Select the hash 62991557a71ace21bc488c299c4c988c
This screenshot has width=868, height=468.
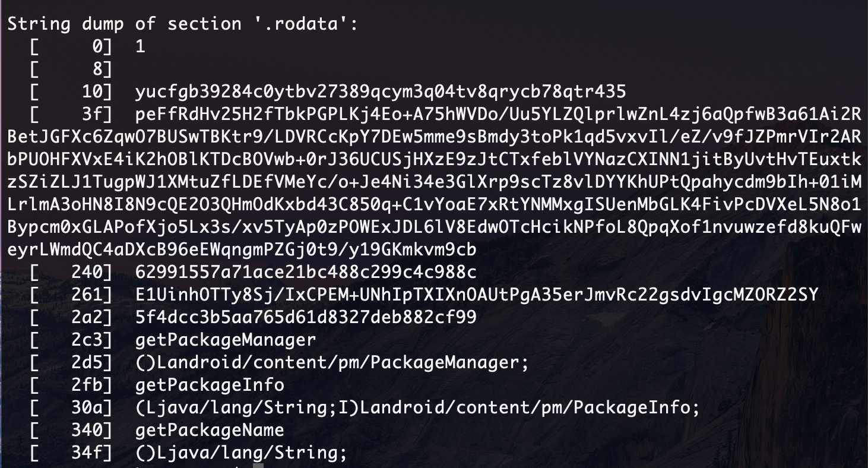click(x=306, y=273)
